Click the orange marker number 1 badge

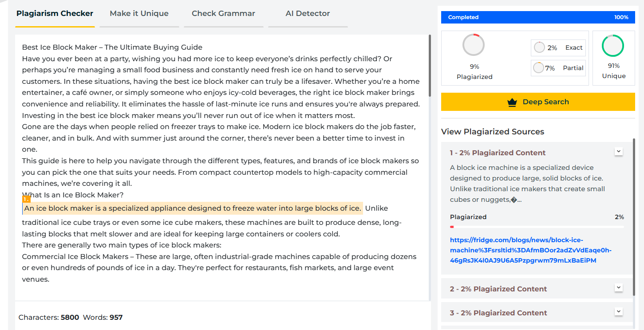click(26, 199)
